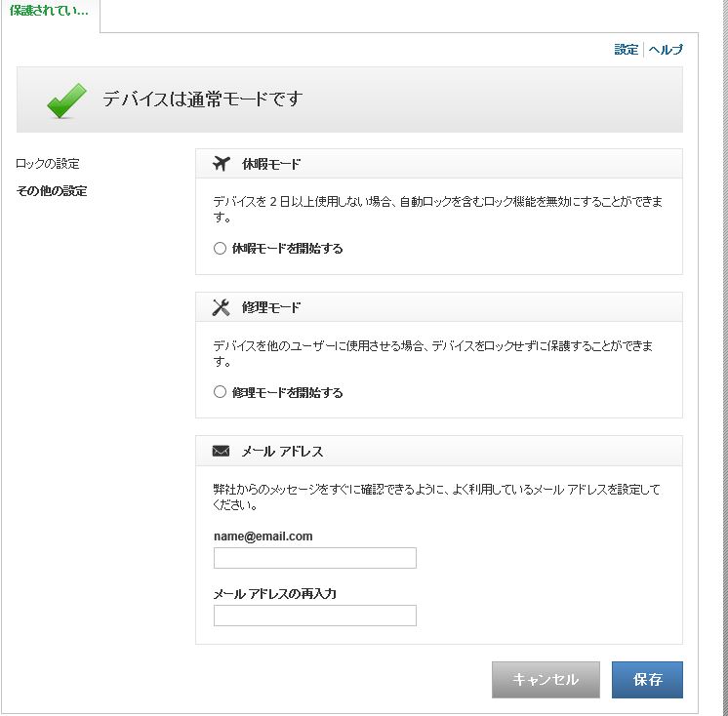Enable the 修理モードを開始する radio option
Screen dimensions: 728x716
220,393
